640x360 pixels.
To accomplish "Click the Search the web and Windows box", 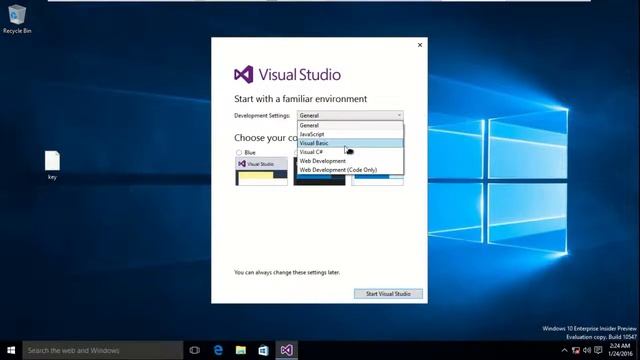I will point(103,350).
